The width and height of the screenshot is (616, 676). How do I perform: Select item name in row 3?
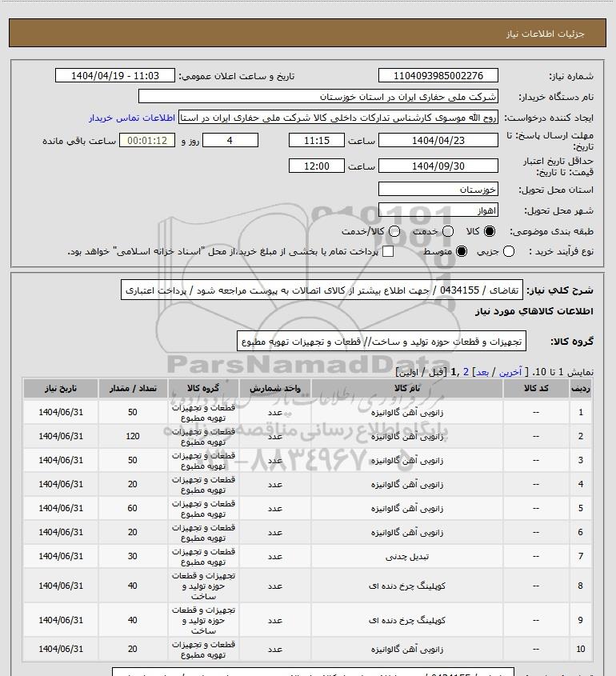point(407,461)
